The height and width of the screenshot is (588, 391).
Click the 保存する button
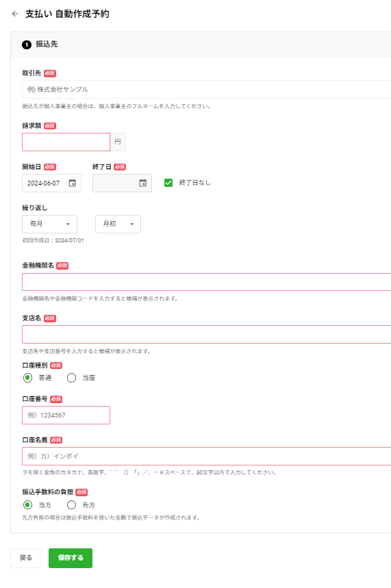tap(71, 558)
